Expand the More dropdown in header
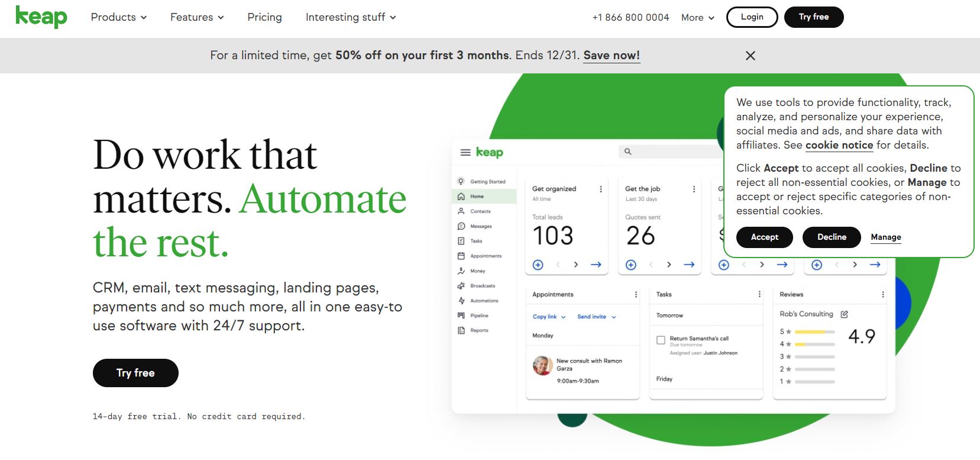This screenshot has height=460, width=980. coord(698,18)
